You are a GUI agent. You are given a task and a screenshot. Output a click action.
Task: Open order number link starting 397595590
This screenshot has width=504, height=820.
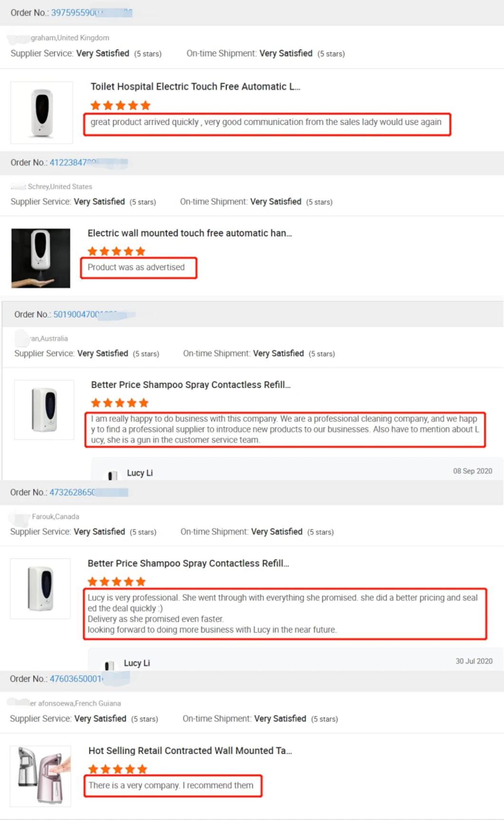pos(91,13)
